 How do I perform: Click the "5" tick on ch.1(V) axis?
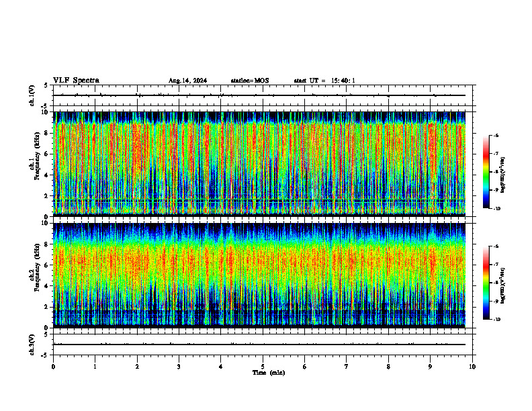46,86
